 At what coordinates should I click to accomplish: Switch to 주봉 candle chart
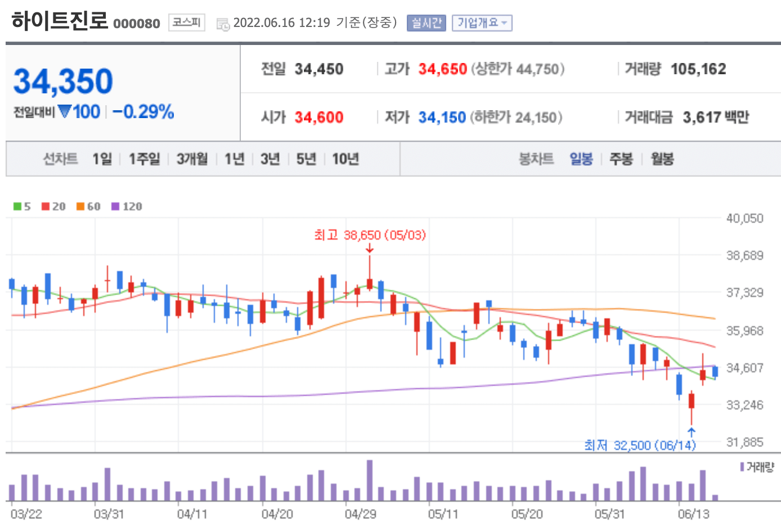622,159
